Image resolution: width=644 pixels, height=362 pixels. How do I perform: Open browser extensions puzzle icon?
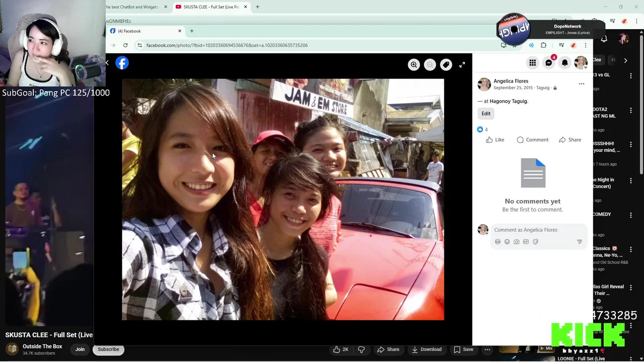543,45
